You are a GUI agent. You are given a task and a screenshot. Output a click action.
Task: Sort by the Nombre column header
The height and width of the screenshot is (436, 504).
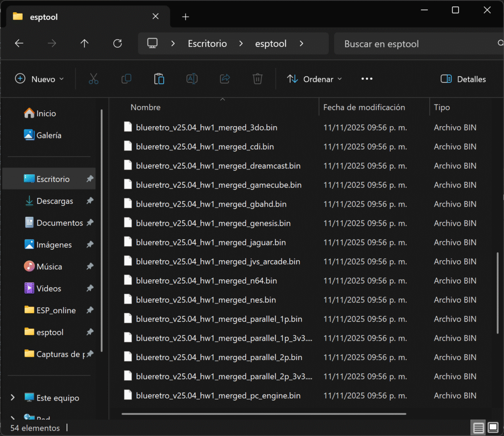point(146,107)
